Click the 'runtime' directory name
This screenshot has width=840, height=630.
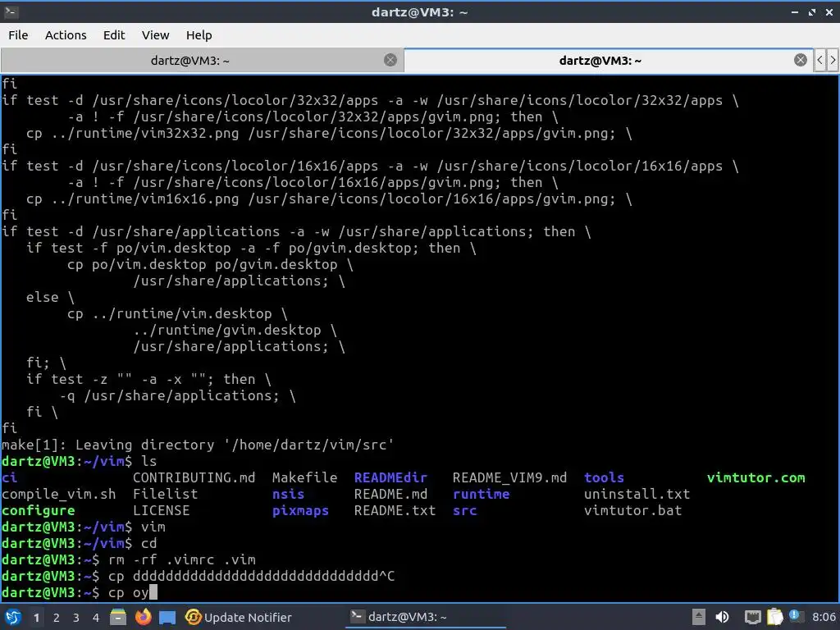coord(481,495)
